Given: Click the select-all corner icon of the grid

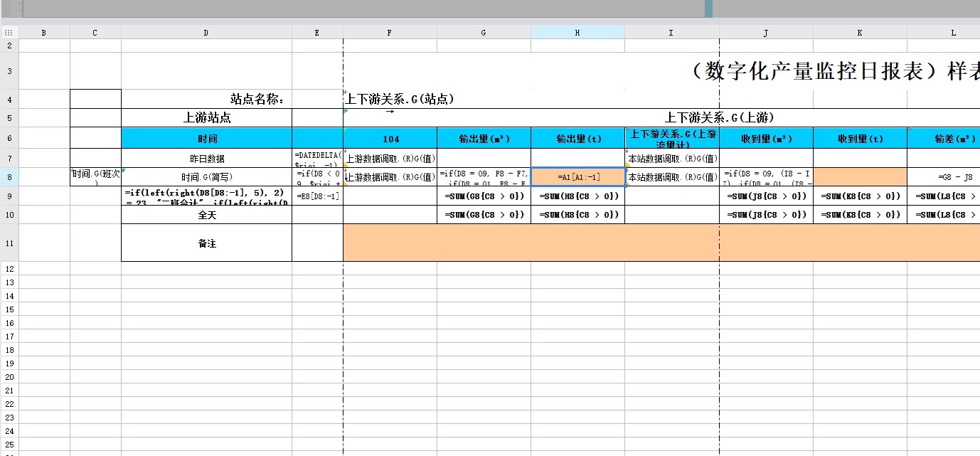Looking at the screenshot, I should point(9,32).
